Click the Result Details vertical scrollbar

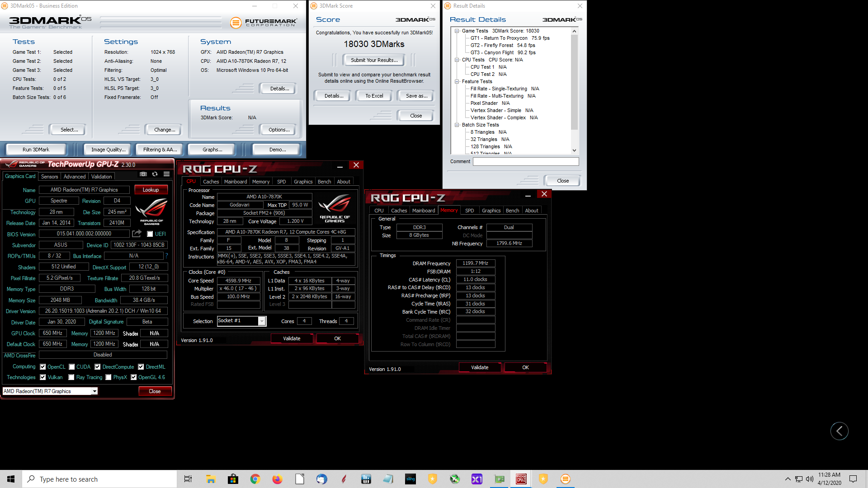[x=574, y=82]
